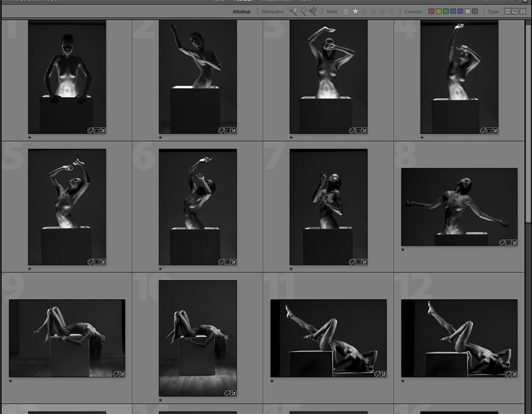Click the star rating under photo 8
This screenshot has height=414, width=532.
pyautogui.click(x=403, y=250)
